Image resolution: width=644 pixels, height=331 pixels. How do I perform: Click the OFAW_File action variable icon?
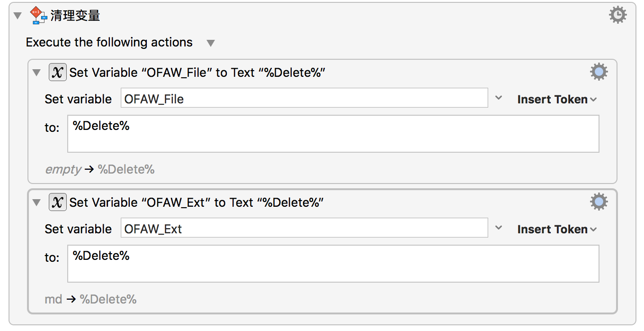[58, 73]
